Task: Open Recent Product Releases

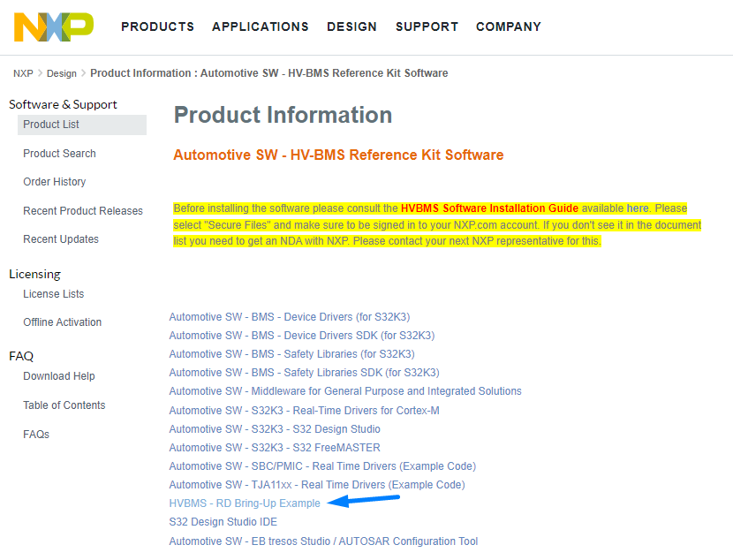Action: (82, 210)
